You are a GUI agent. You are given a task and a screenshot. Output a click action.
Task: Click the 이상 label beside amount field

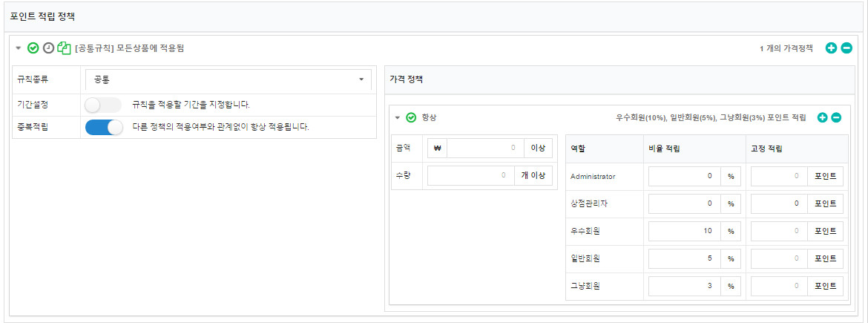(538, 148)
